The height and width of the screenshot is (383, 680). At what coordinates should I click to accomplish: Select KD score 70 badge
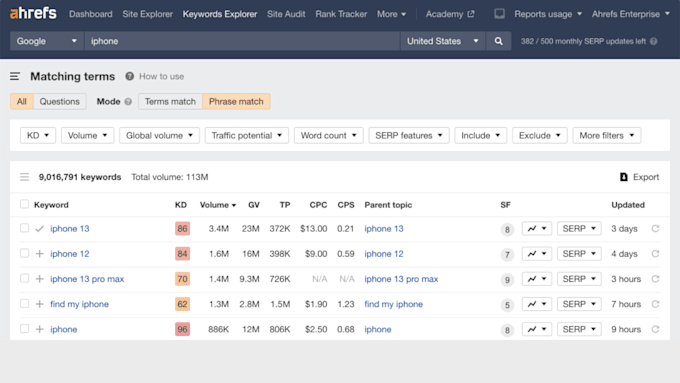pos(182,279)
